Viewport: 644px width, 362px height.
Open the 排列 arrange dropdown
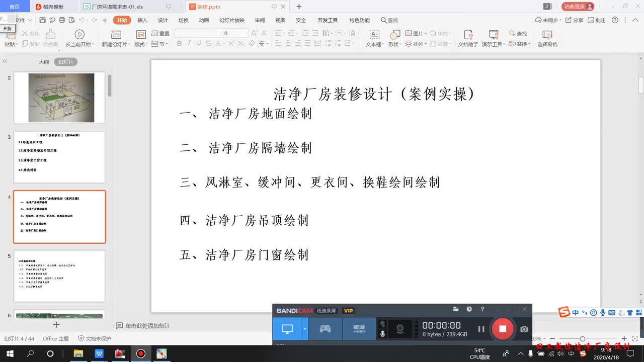(416, 44)
